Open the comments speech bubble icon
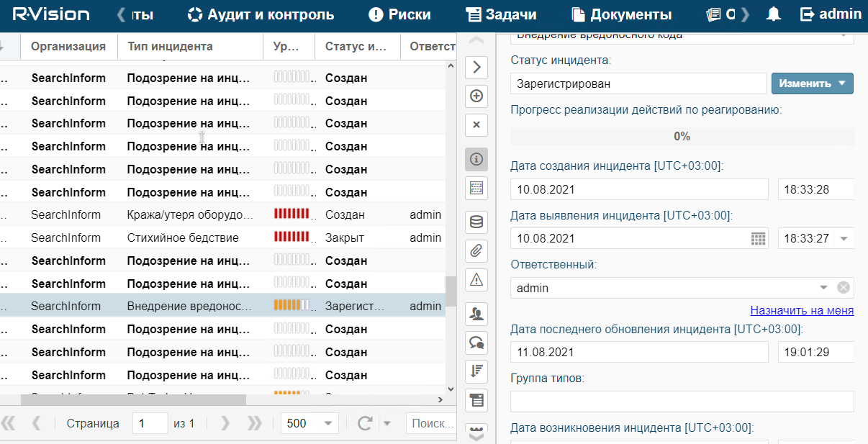This screenshot has height=444, width=868. [476, 343]
